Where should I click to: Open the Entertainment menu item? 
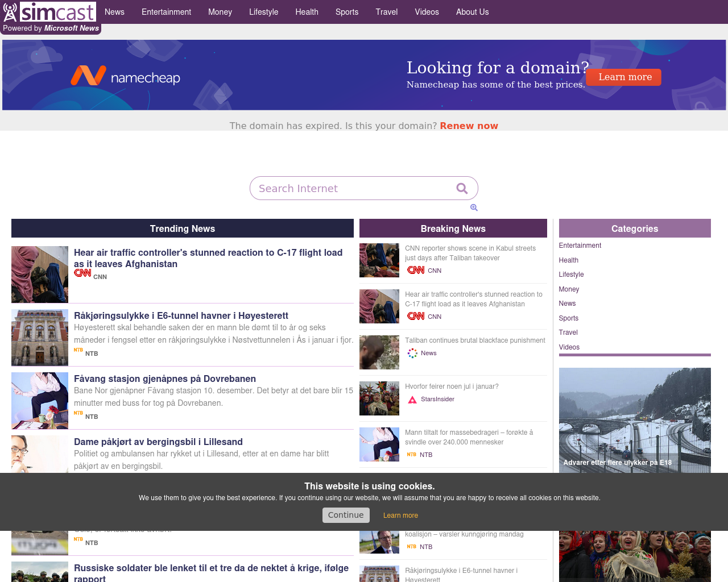click(x=166, y=12)
